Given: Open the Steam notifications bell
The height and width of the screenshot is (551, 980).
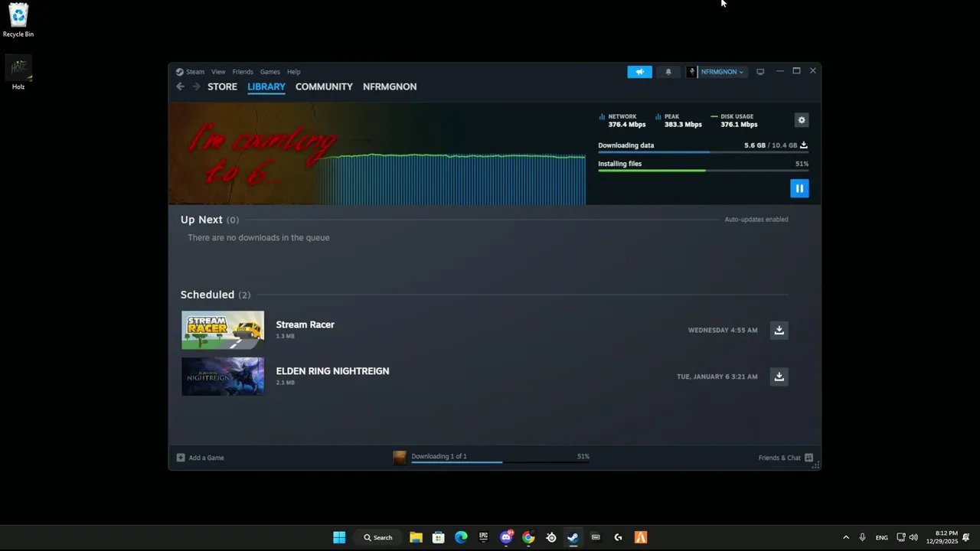Looking at the screenshot, I should pyautogui.click(x=668, y=72).
